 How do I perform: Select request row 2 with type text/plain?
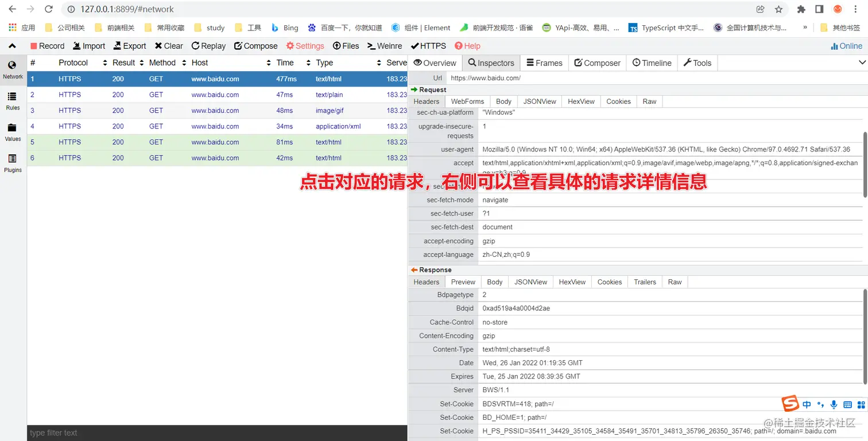click(217, 95)
